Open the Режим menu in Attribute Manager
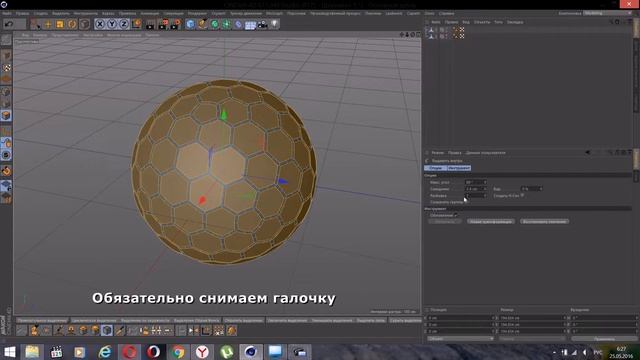The image size is (640, 360). tap(438, 153)
